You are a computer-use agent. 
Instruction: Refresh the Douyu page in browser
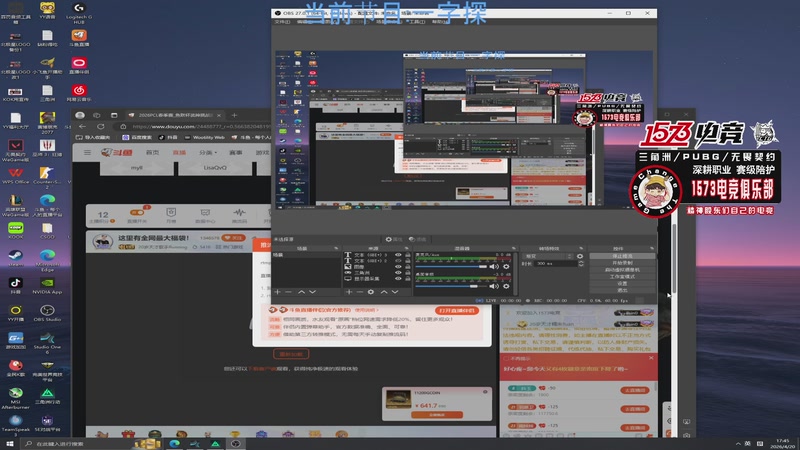101,127
